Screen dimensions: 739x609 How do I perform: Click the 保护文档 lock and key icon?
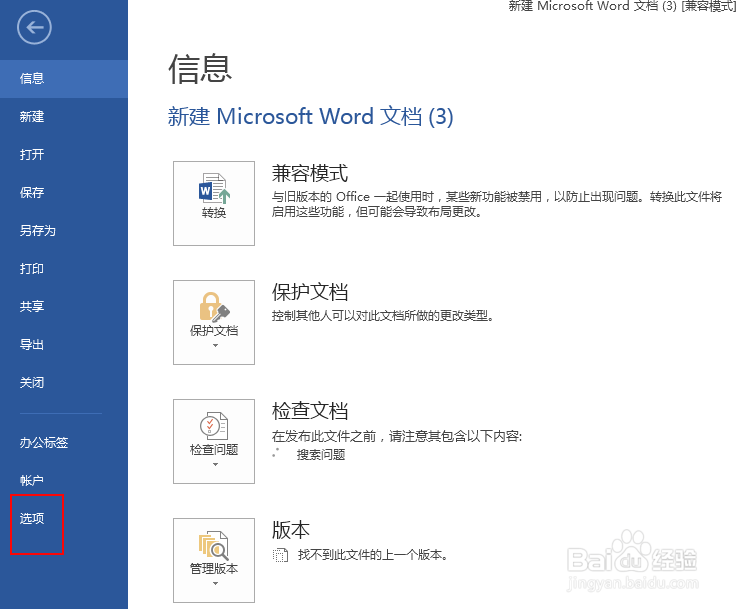(214, 307)
